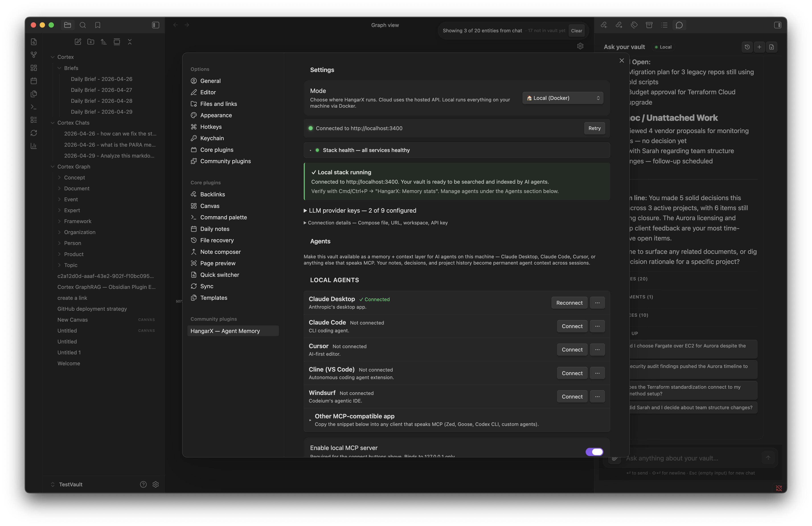The width and height of the screenshot is (812, 526).
Task: Clear the graph entity filter
Action: coord(577,31)
